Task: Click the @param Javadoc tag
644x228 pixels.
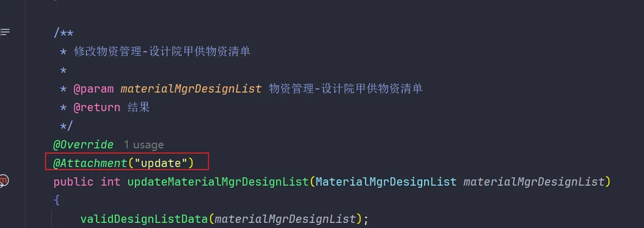Action: pos(93,89)
